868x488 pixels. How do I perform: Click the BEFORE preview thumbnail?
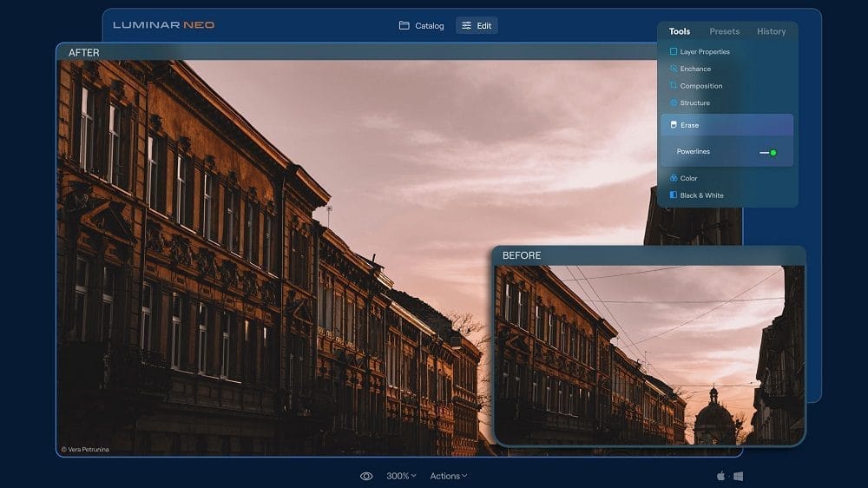point(649,354)
